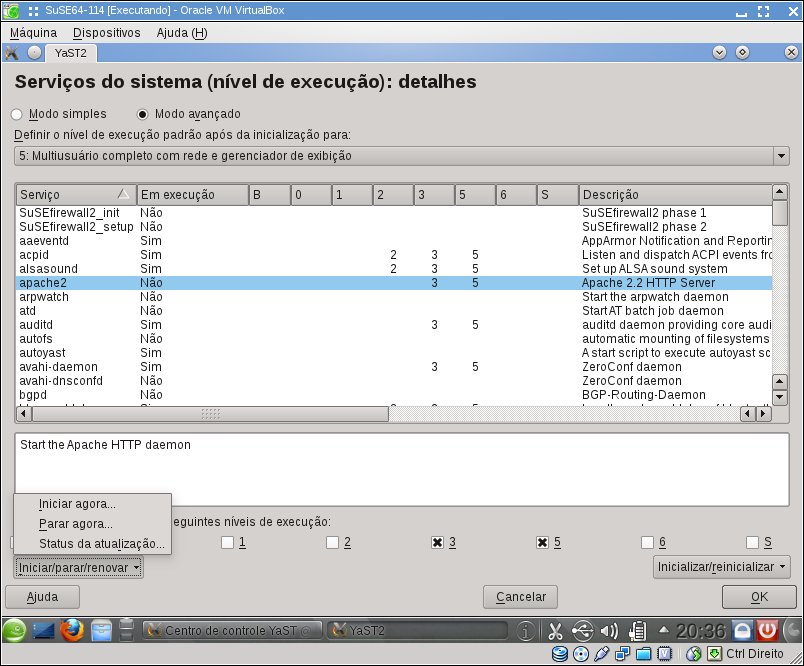Image resolution: width=804 pixels, height=666 pixels.
Task: Open the volume speaker tray icon
Action: click(609, 631)
